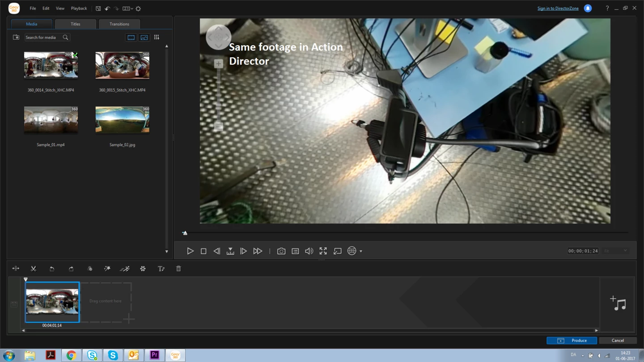This screenshot has width=644, height=362.
Task: Click the Produce button
Action: point(572,341)
